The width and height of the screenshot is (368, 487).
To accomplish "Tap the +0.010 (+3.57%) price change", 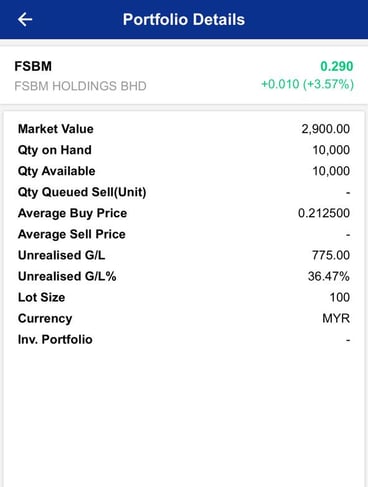I will 307,84.
